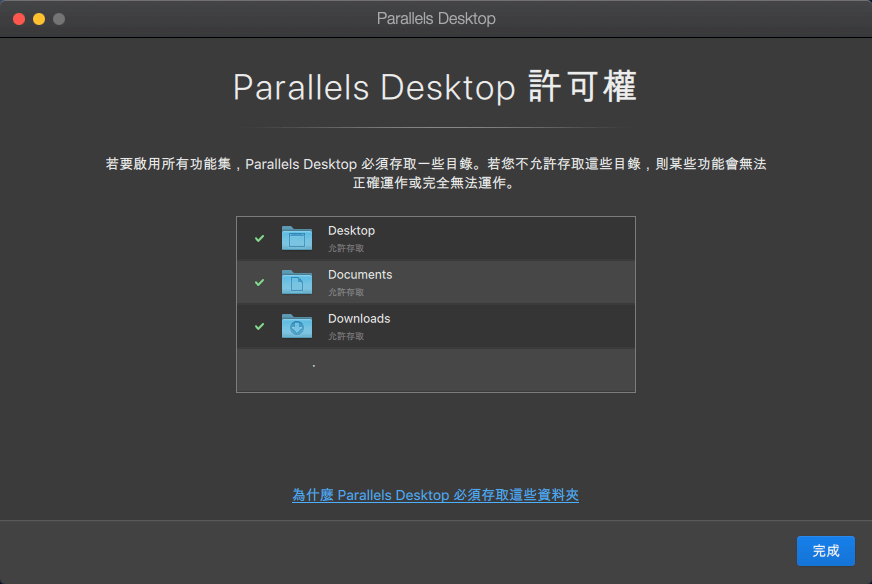
Task: Click the green checkmark beside Downloads
Action: tap(259, 326)
